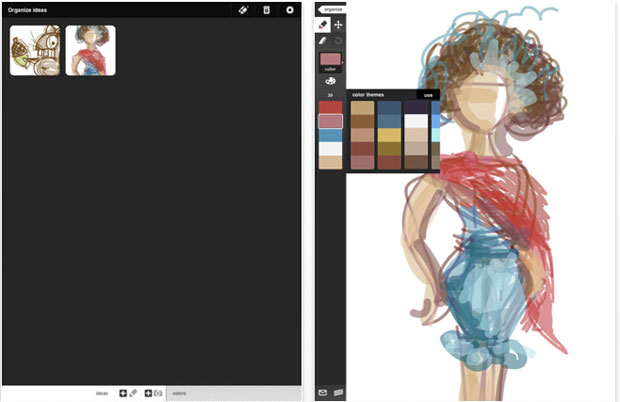Click the trash icon in Organize ideas

[x=266, y=9]
